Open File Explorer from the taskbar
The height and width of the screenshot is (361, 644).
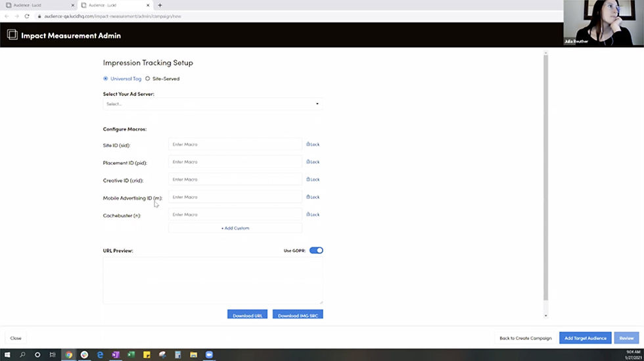(193, 355)
